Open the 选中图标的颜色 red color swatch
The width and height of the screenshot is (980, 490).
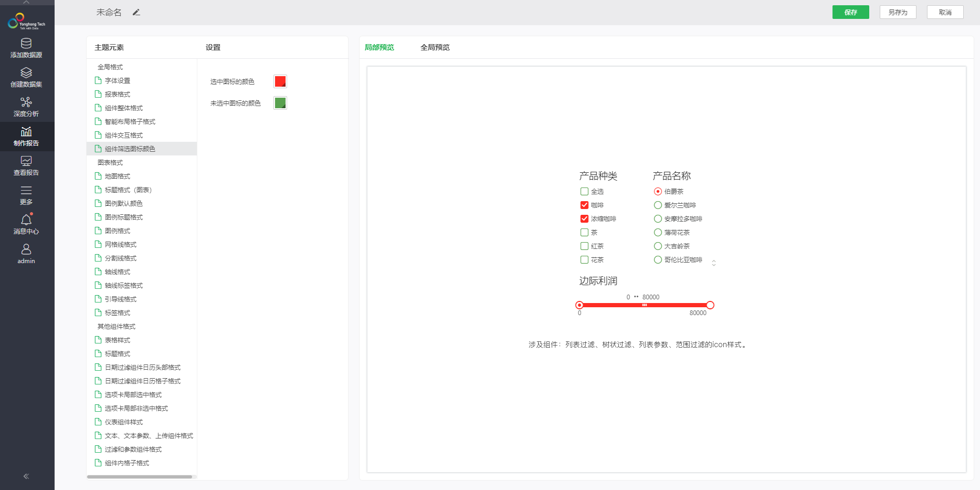tap(280, 81)
